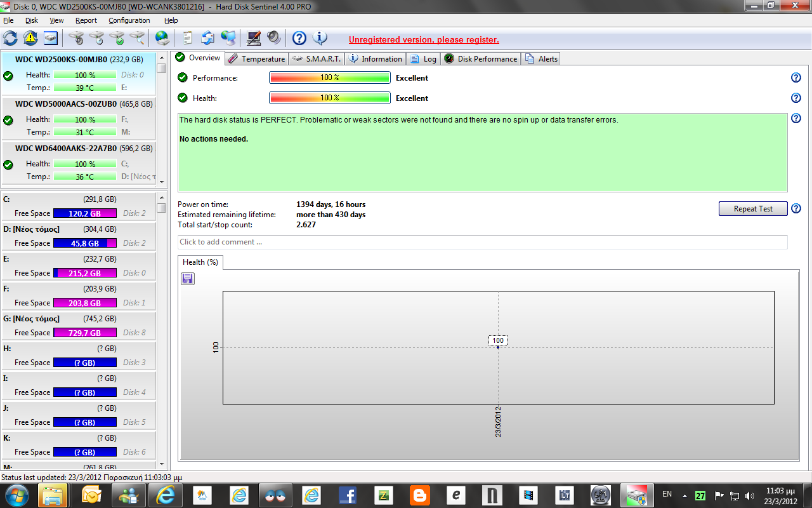The height and width of the screenshot is (508, 812).
Task: Click the globe with disk toolbar icon
Action: 162,37
